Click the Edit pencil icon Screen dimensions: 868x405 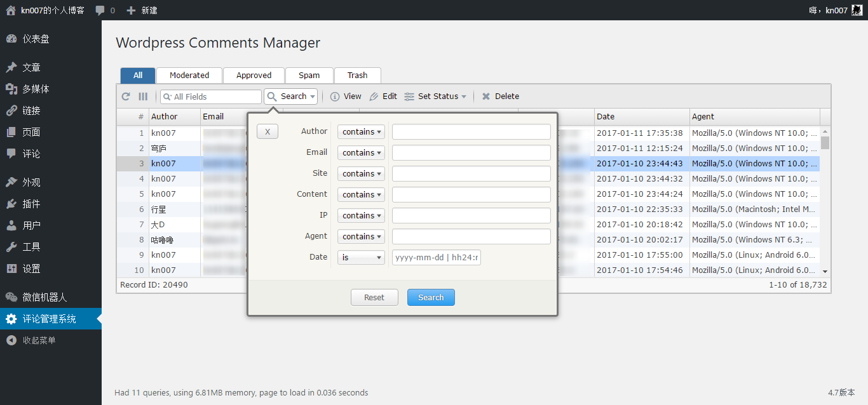tap(374, 96)
